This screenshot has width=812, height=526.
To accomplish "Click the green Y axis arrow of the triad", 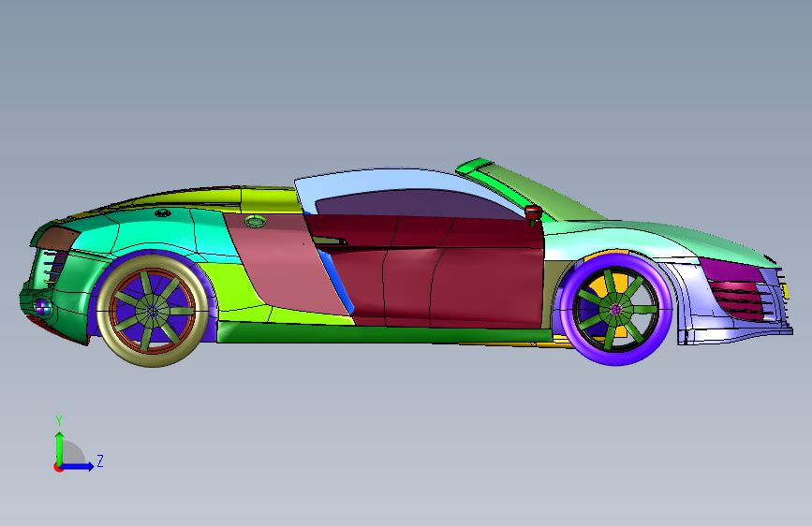I will pos(60,447).
